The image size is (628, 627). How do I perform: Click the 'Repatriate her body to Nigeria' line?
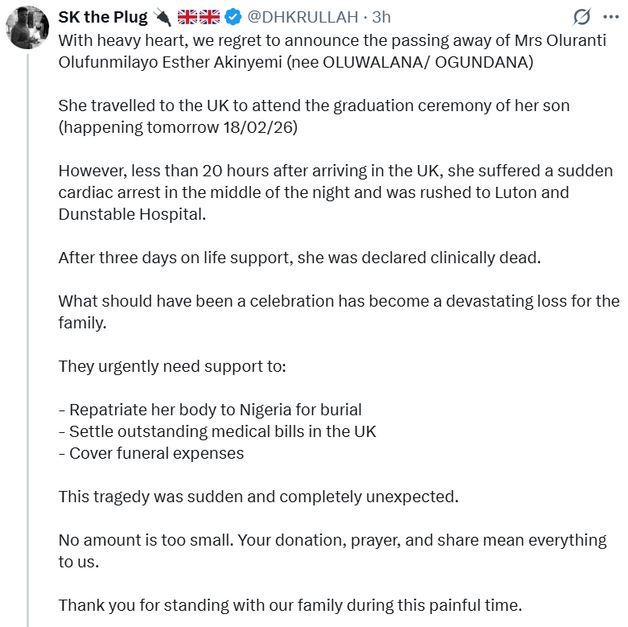point(210,409)
